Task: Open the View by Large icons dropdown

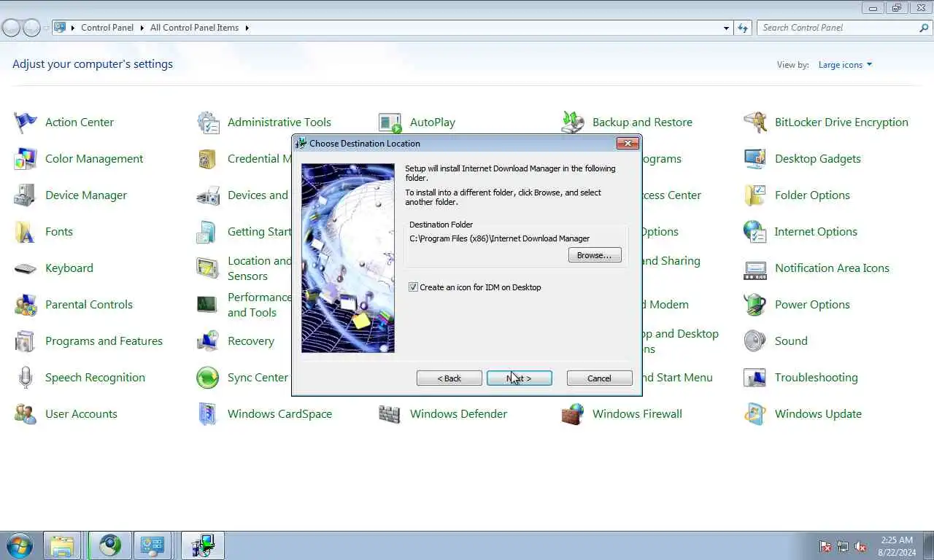Action: (x=845, y=65)
